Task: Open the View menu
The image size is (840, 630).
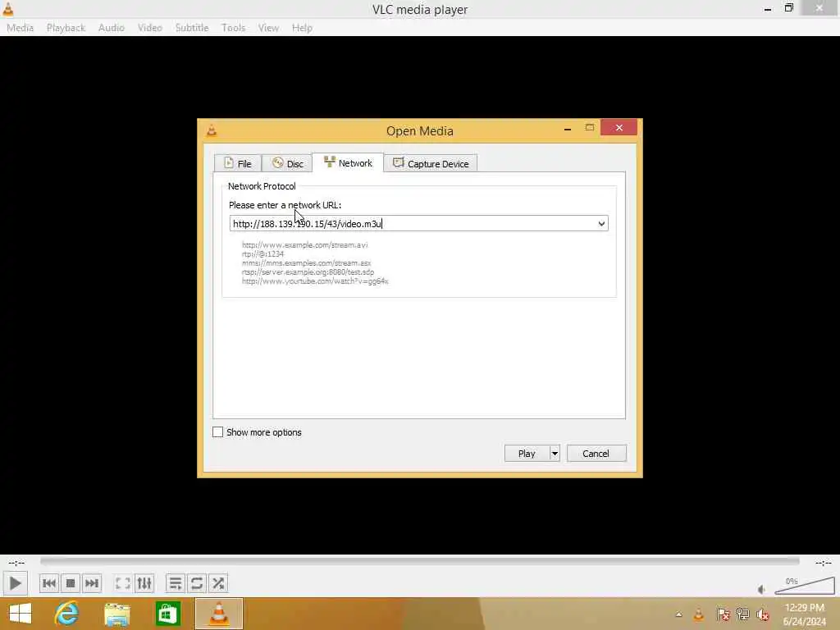Action: (268, 28)
